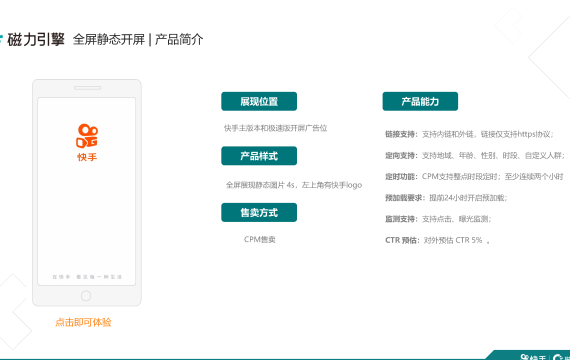Click the 快手 text under the phone logo
This screenshot has height=360, width=570.
87,157
